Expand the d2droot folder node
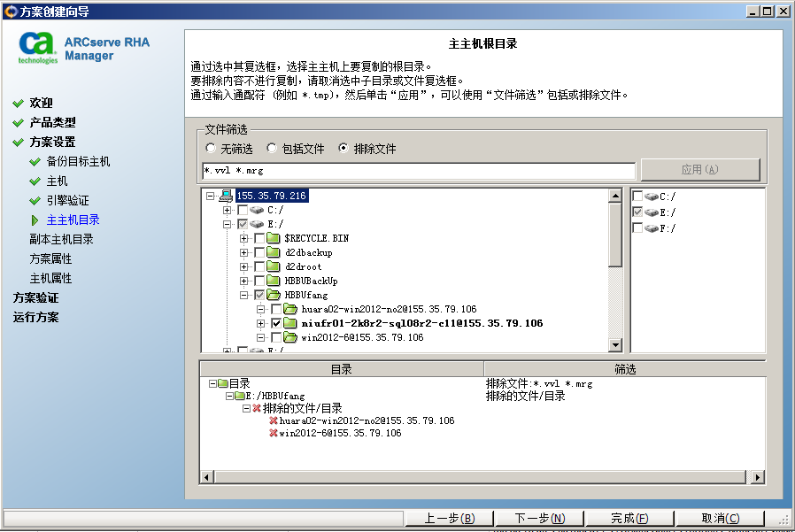This screenshot has height=532, width=795. click(243, 266)
